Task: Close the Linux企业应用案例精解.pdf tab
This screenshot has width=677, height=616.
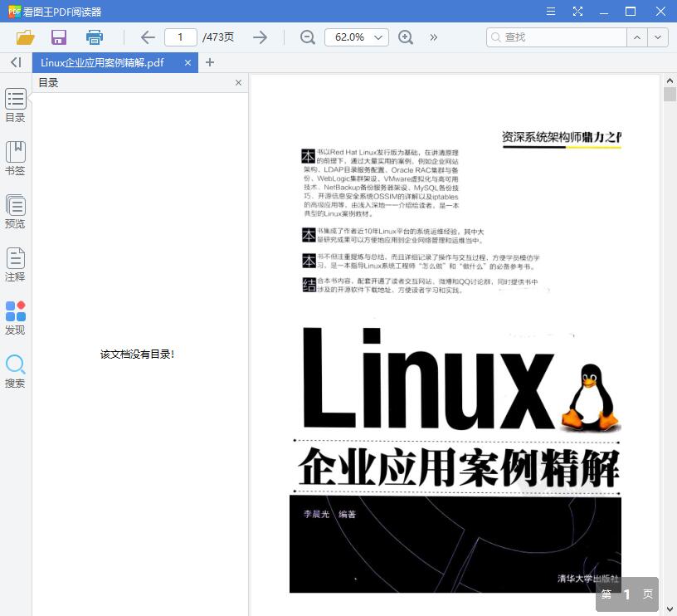Action: pyautogui.click(x=188, y=62)
